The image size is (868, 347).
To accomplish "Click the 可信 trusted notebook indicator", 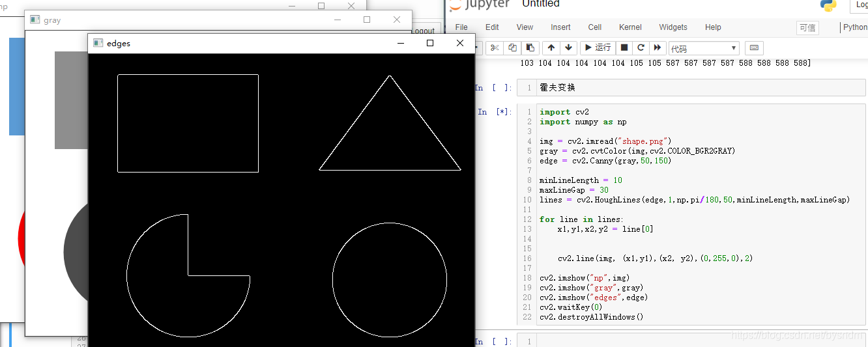I will (x=807, y=28).
